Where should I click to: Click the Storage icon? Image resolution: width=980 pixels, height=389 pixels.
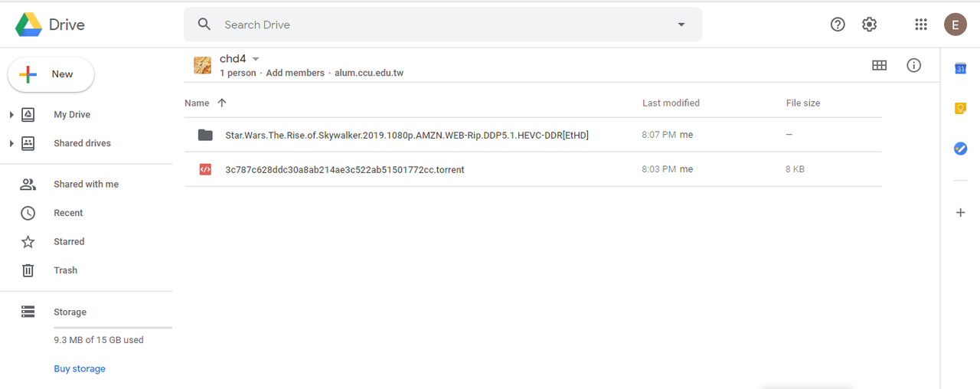[x=28, y=312]
